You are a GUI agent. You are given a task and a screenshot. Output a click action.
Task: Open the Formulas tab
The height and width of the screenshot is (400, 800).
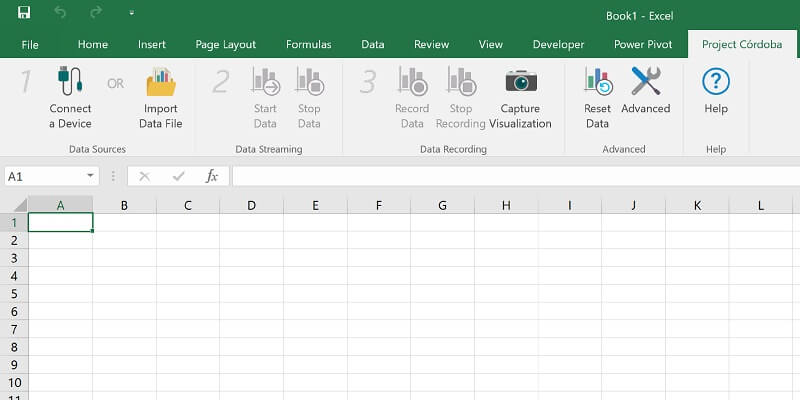308,44
